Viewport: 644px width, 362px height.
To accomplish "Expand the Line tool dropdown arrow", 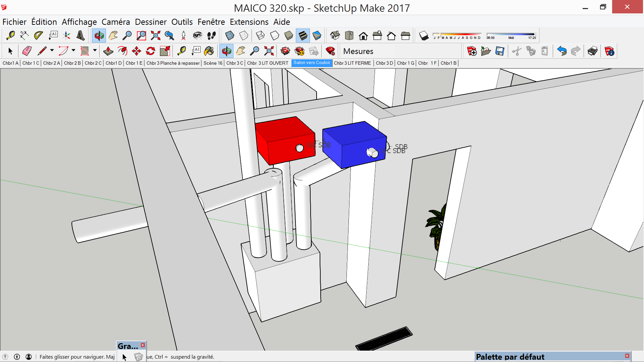I will pos(52,50).
